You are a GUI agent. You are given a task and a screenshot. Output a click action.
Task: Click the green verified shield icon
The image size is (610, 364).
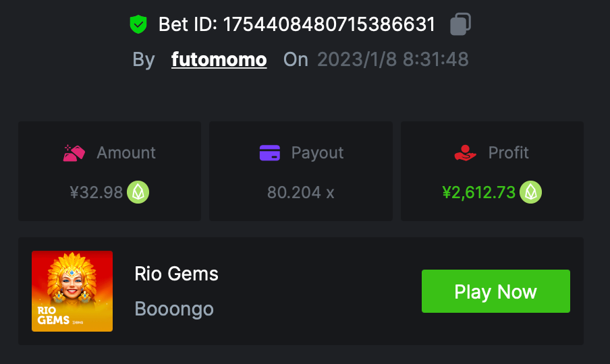tap(138, 25)
